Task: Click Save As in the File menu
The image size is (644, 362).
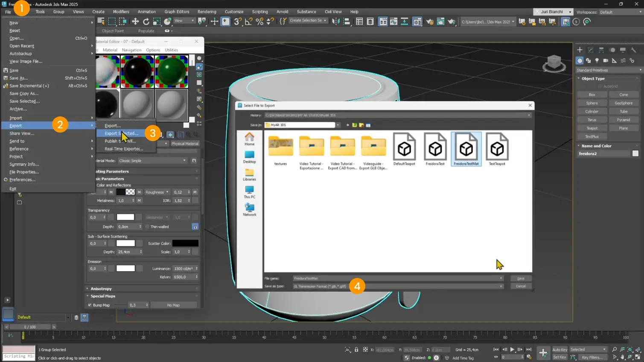Action: click(19, 78)
